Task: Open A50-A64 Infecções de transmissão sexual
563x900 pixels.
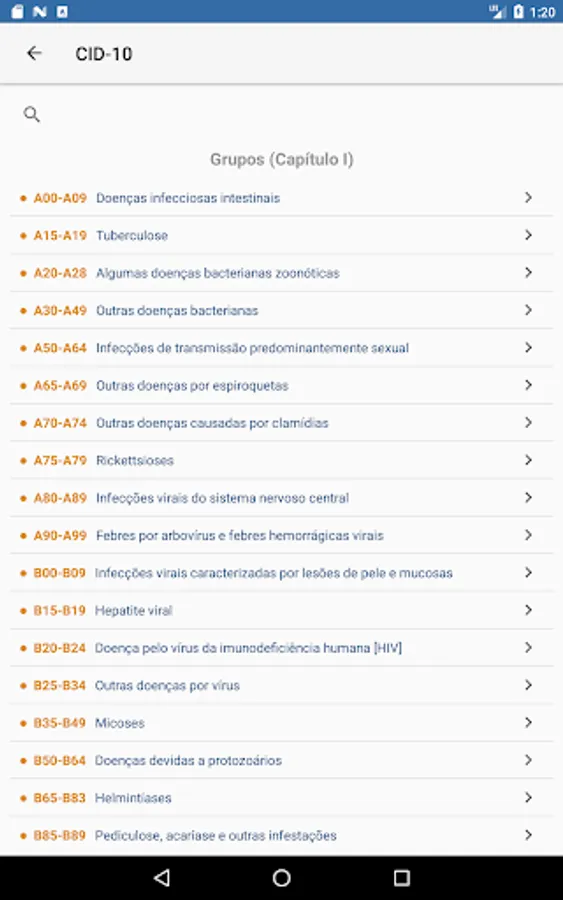Action: pyautogui.click(x=281, y=347)
